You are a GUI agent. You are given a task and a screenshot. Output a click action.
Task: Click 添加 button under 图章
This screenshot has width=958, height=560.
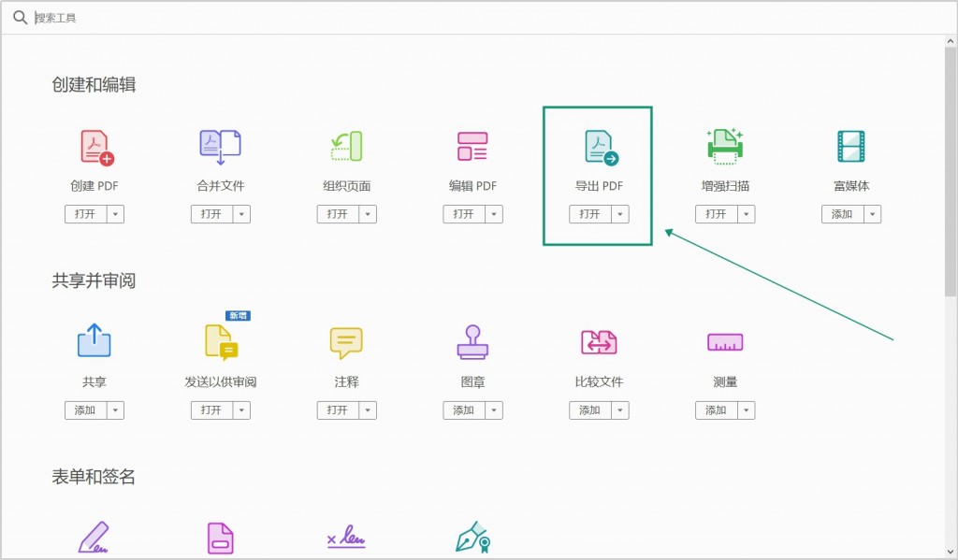(x=464, y=410)
